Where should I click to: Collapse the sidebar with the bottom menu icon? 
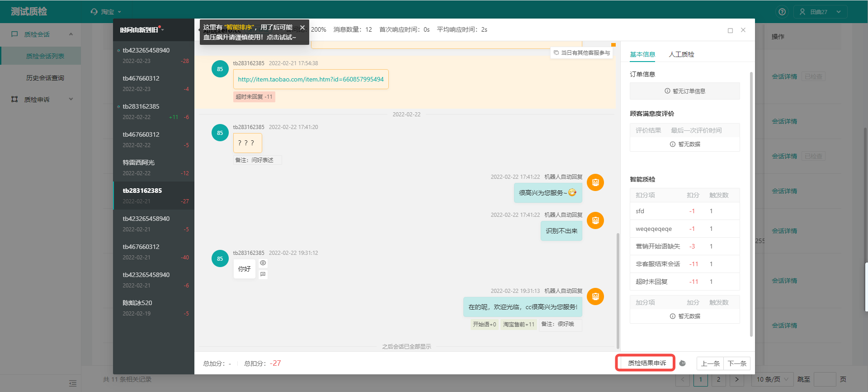click(x=73, y=383)
